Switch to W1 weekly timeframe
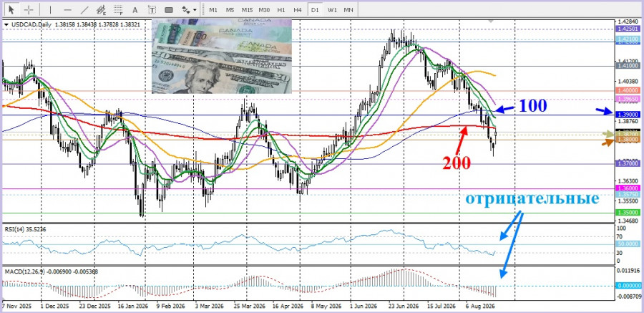Viewport: 644px width, 313px height. point(332,9)
